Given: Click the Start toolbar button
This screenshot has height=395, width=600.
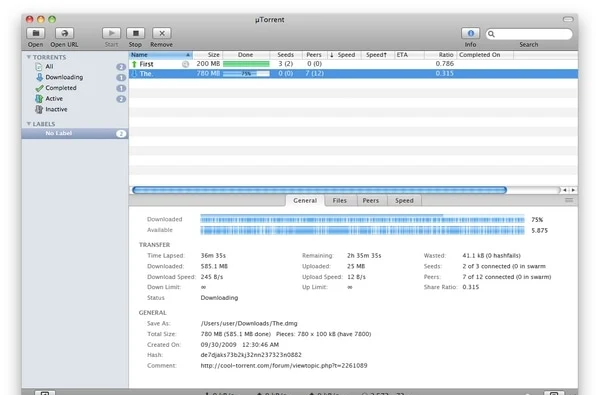Looking at the screenshot, I should (111, 33).
